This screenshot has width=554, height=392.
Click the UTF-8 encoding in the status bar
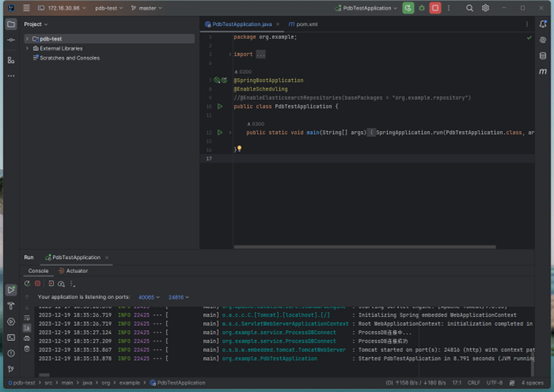(494, 383)
